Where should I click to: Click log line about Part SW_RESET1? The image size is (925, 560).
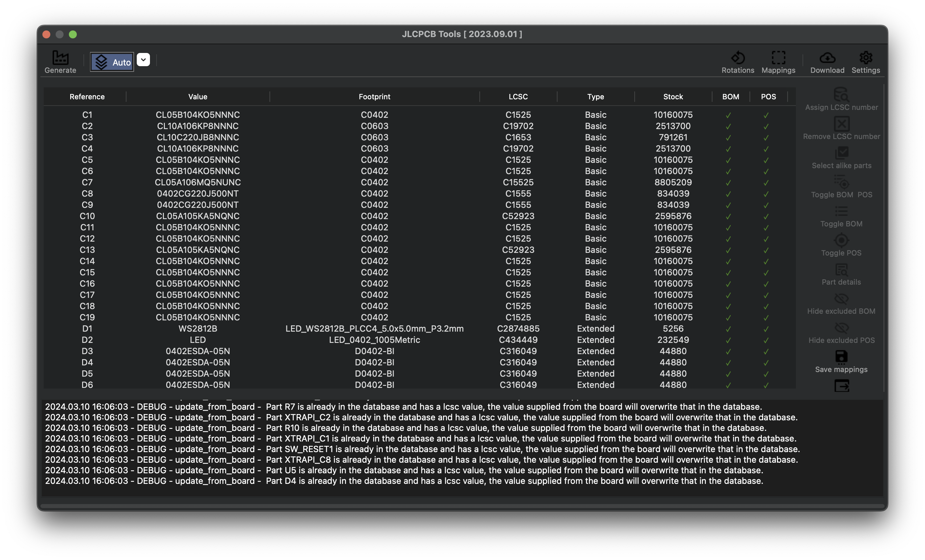pos(422,449)
